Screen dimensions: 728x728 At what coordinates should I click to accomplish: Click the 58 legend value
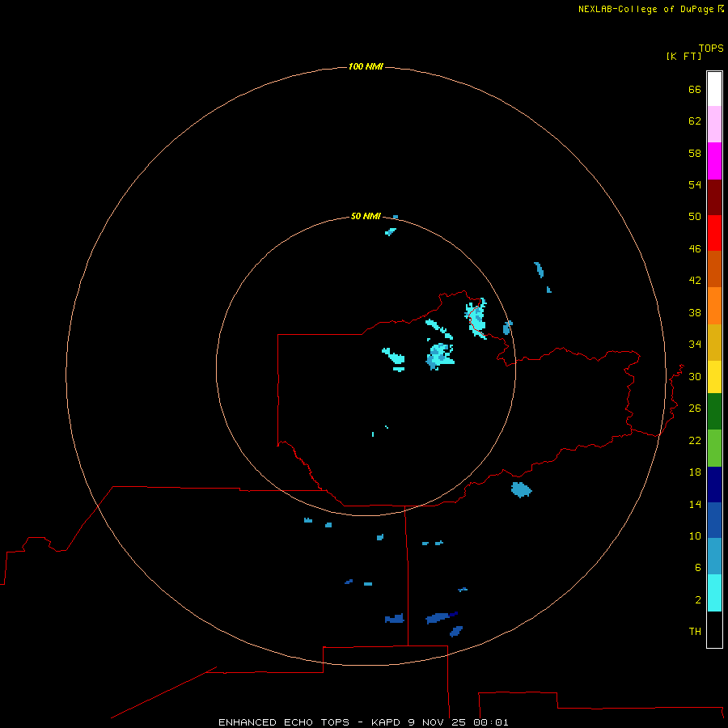pos(695,153)
